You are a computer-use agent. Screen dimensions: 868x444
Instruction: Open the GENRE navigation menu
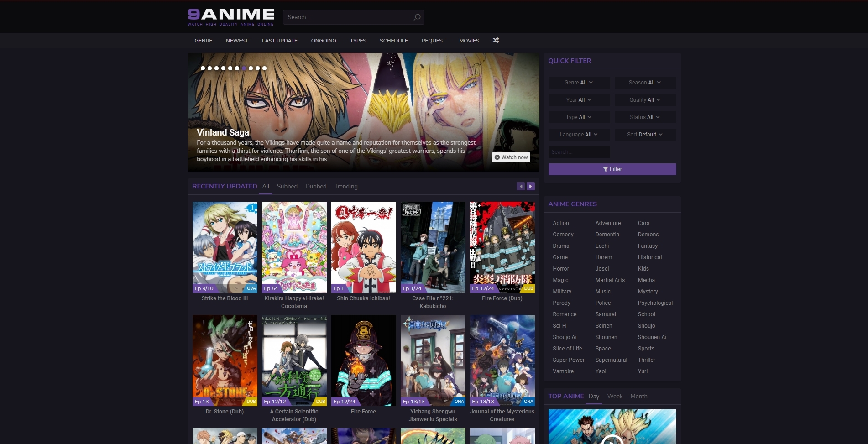pyautogui.click(x=204, y=41)
